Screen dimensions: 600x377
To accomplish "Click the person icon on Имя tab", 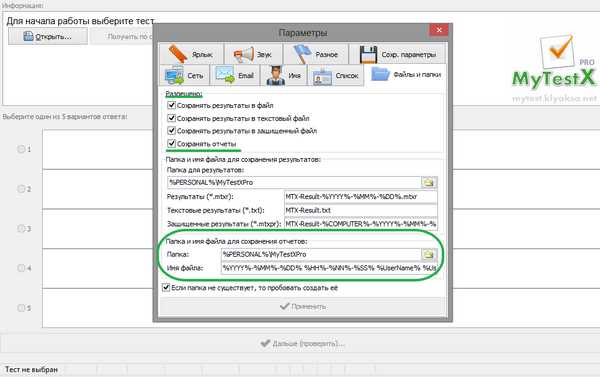I will pos(276,75).
